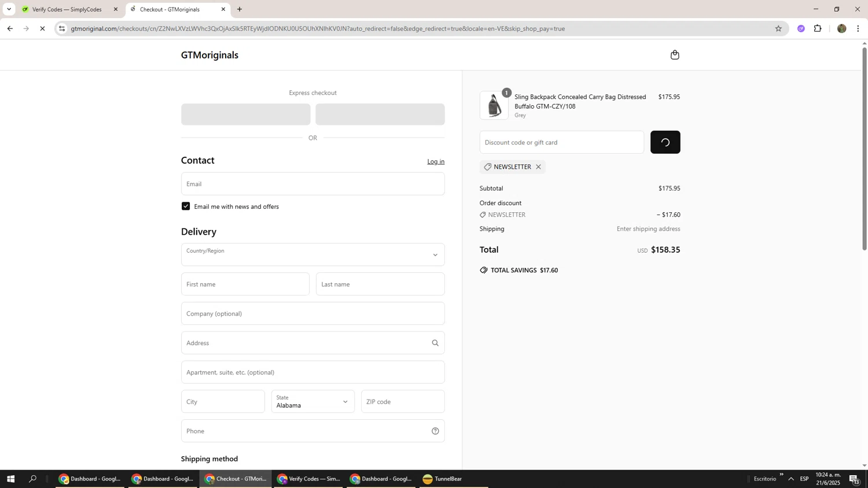Click the purple extension icon in toolbar
This screenshot has height=488, width=868.
coord(801,28)
